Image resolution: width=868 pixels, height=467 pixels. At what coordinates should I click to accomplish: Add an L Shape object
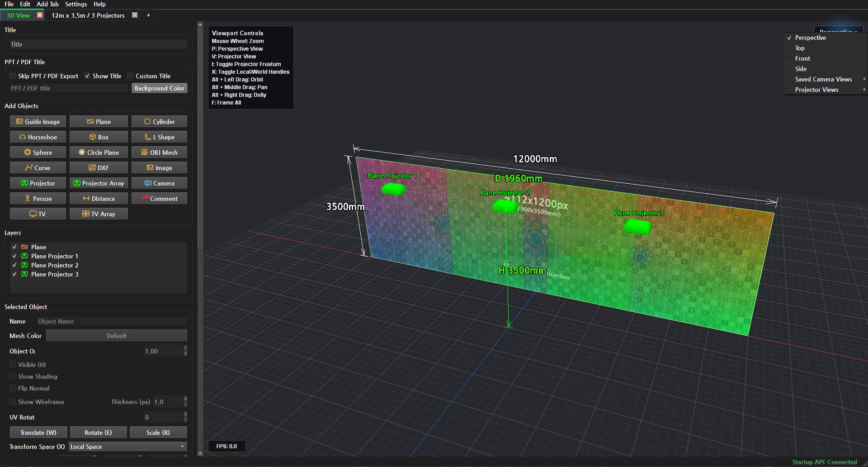click(159, 137)
